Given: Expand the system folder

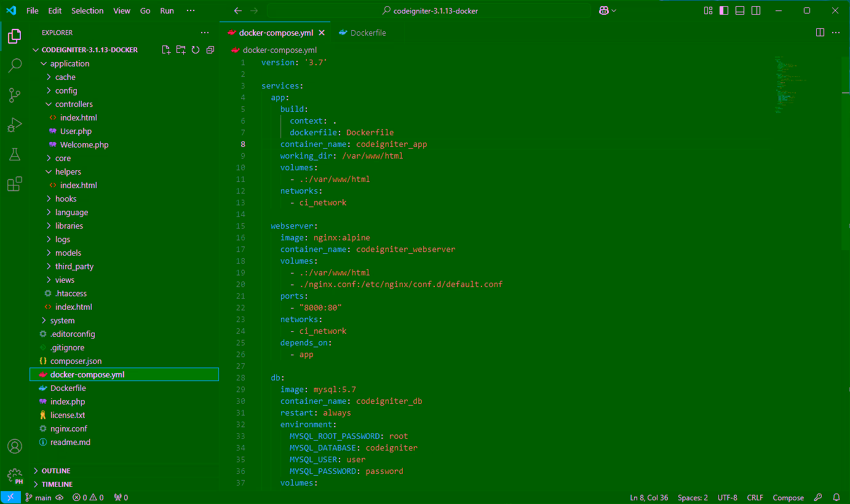Looking at the screenshot, I should click(x=61, y=320).
